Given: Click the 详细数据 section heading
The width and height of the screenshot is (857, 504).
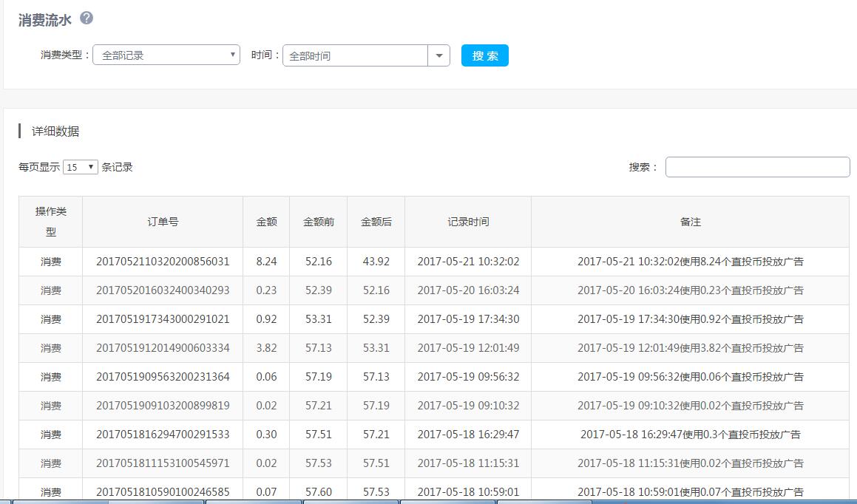Looking at the screenshot, I should click(55, 131).
